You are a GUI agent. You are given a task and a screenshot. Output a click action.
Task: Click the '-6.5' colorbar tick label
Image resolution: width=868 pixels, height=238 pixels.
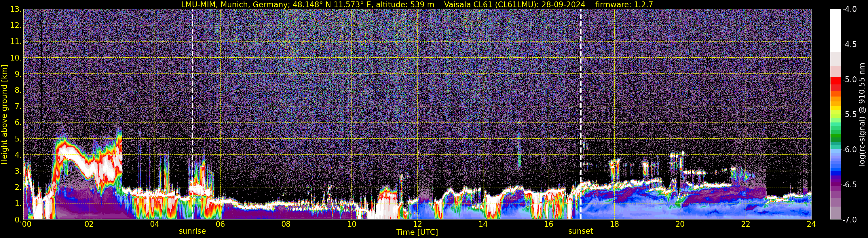(x=849, y=184)
